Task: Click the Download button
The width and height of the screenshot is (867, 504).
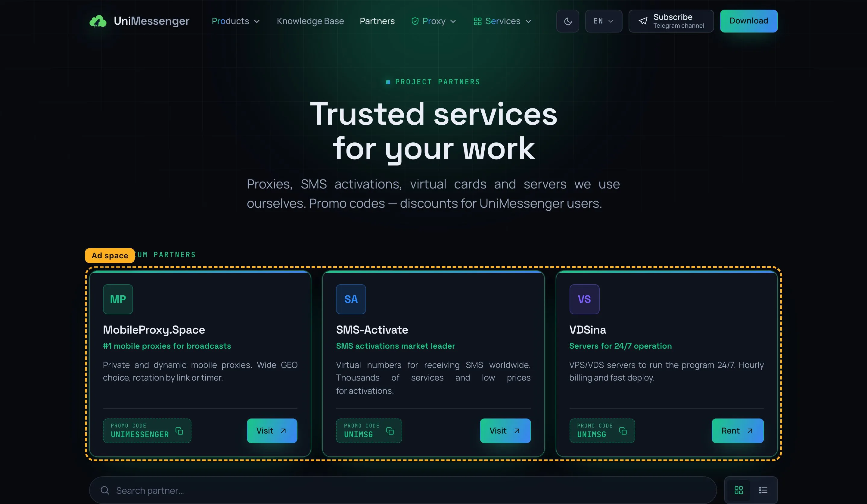Action: [x=749, y=21]
